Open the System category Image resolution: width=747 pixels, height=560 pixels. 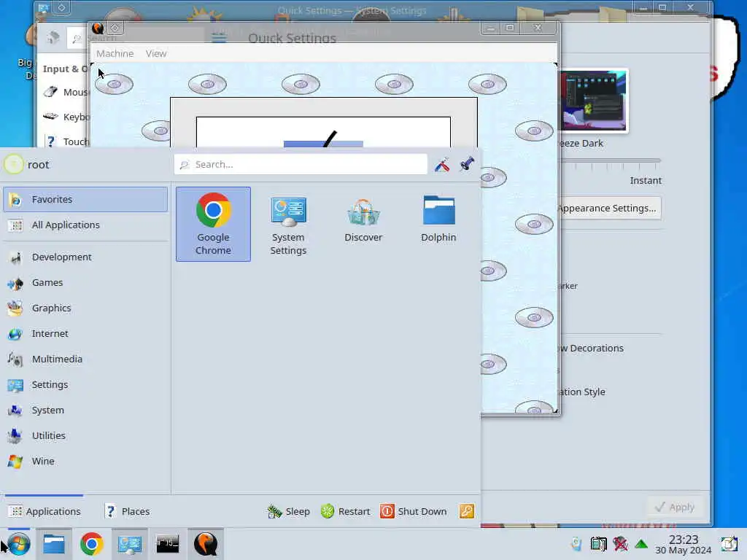click(85, 410)
